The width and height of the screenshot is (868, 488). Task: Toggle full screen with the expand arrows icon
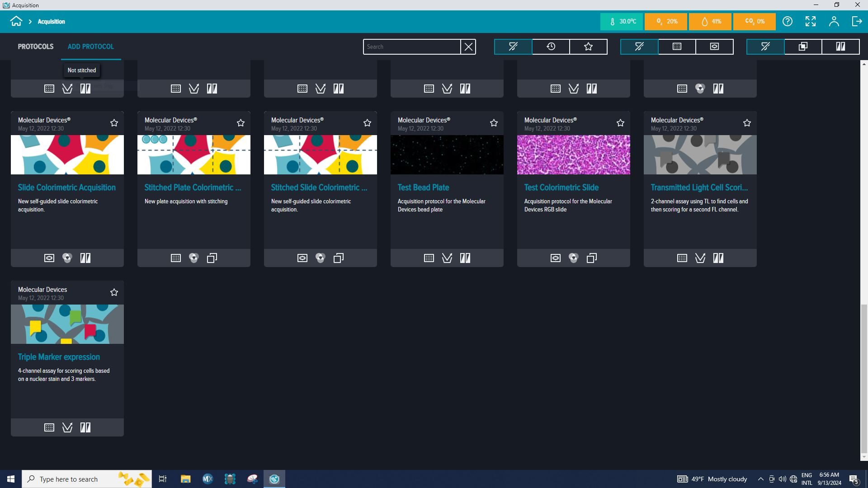[x=811, y=21]
